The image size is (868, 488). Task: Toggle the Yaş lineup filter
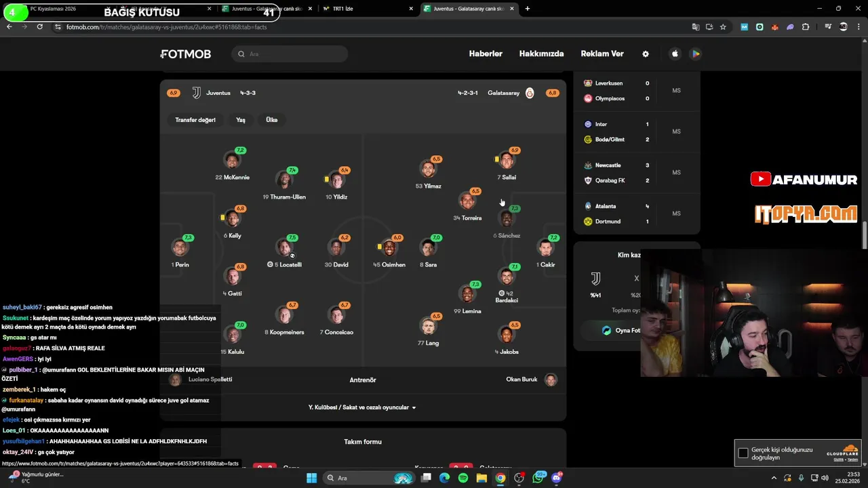tap(241, 120)
